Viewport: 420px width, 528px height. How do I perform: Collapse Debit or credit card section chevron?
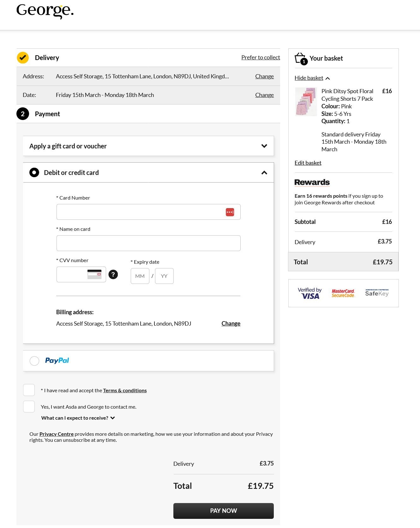tap(264, 173)
